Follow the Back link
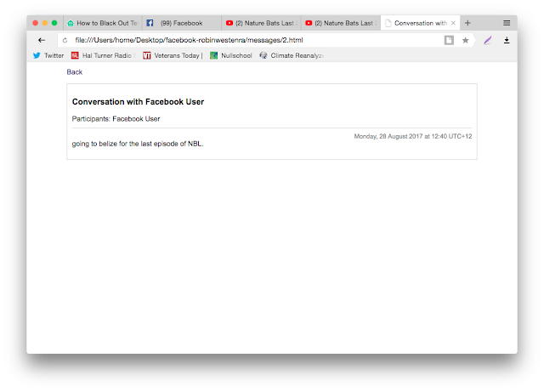This screenshot has height=392, width=544. click(x=75, y=72)
